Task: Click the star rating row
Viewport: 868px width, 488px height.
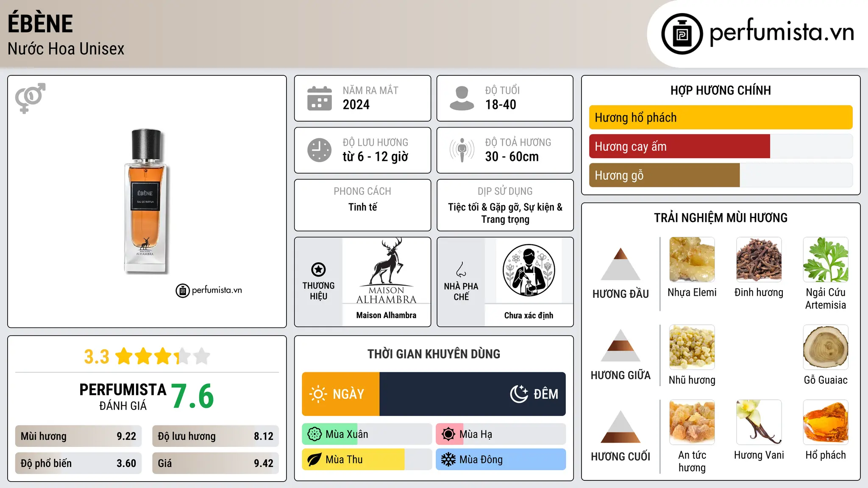Action: [x=163, y=356]
